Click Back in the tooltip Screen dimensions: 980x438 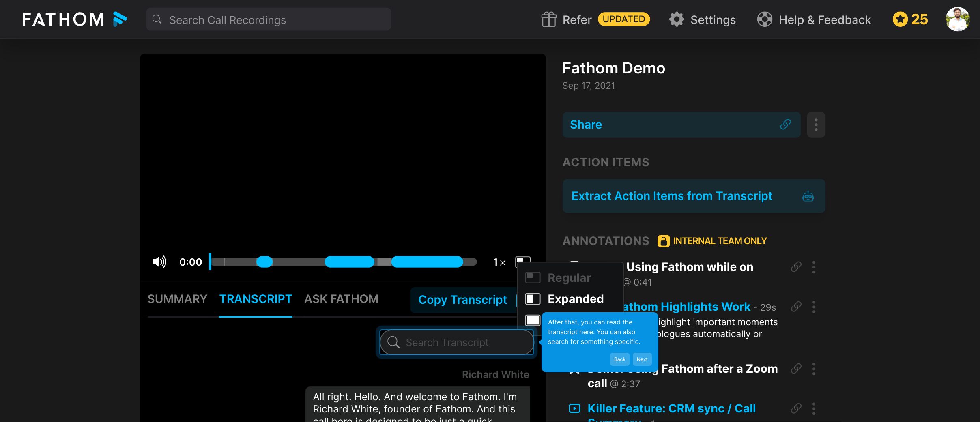(619, 359)
